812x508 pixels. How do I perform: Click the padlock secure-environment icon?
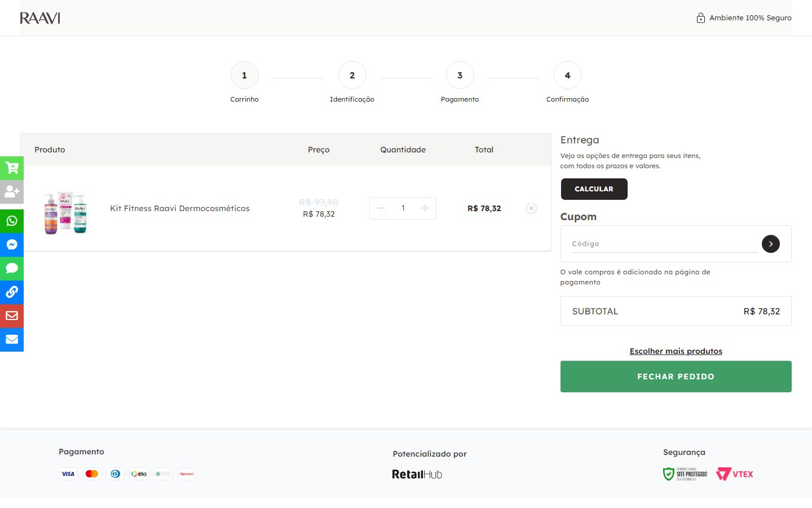coord(700,18)
